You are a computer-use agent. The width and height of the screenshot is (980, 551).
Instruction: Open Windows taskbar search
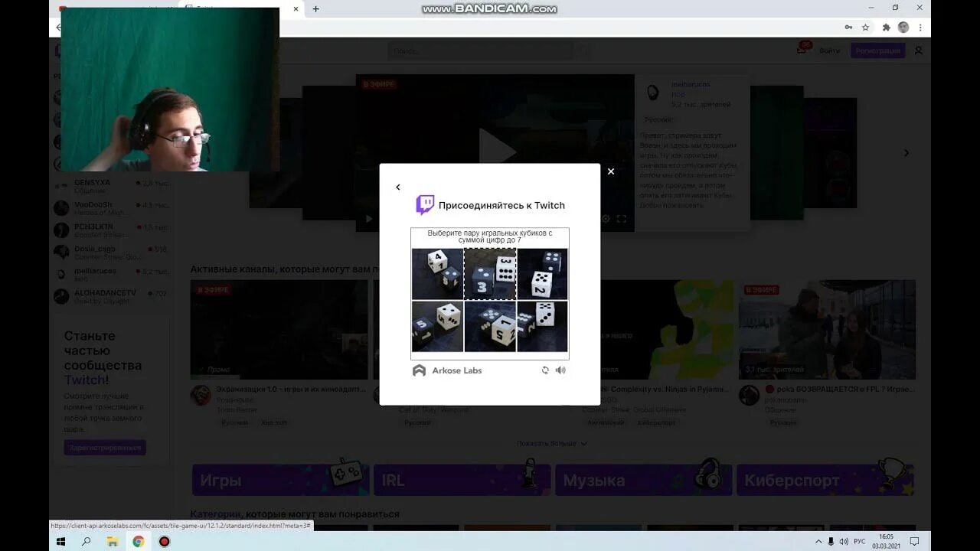pos(87,541)
